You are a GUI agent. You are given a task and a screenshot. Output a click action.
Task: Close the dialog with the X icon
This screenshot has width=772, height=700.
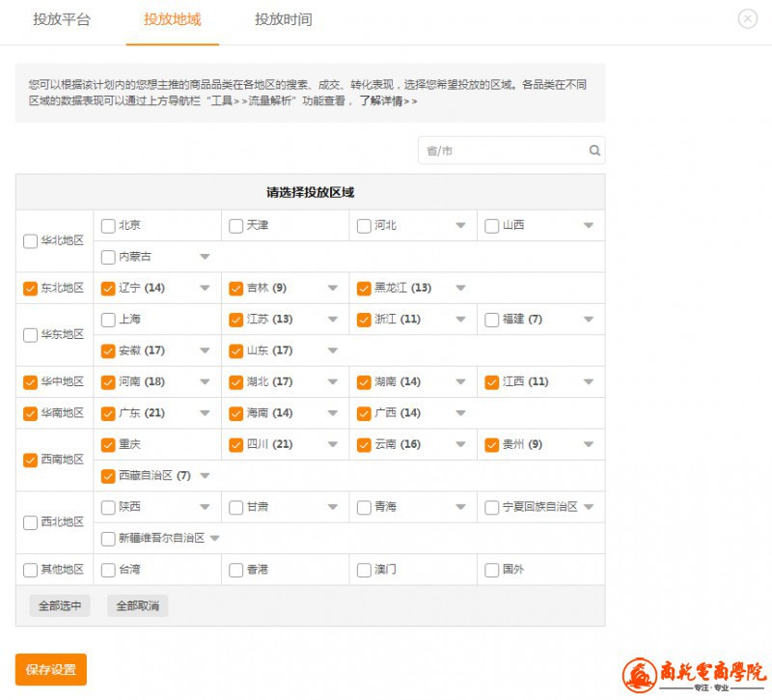coord(747,18)
